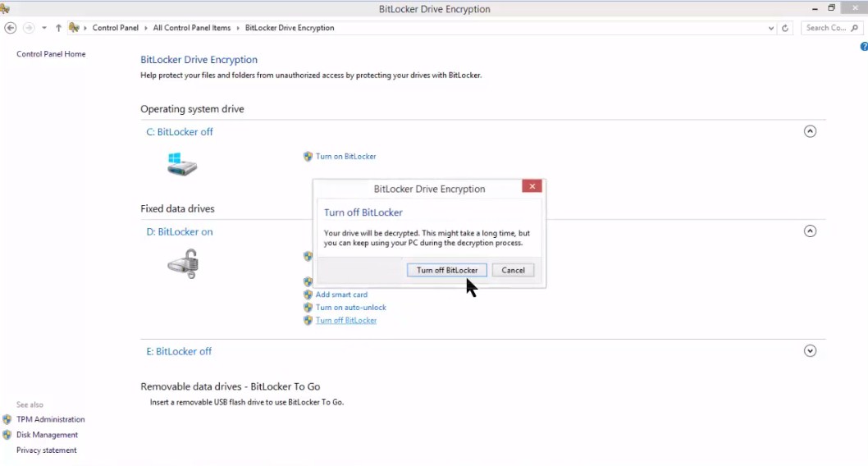This screenshot has width=868, height=466.
Task: Click the Turn off BitLocker dialog heading
Action: point(363,212)
